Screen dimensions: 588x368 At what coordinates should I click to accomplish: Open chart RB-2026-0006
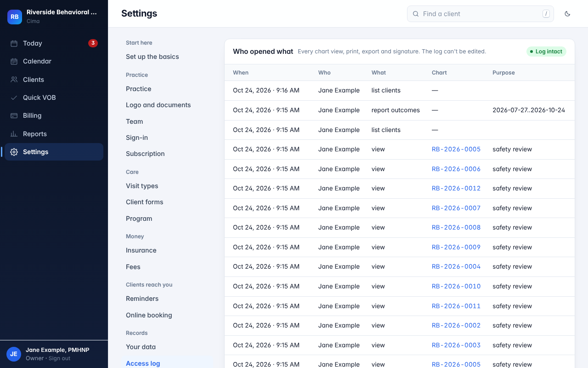click(456, 169)
